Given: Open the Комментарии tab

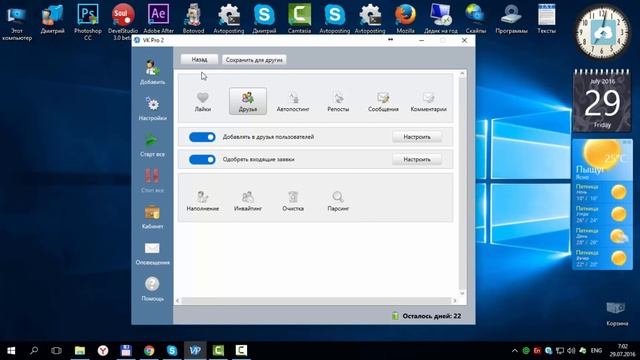Looking at the screenshot, I should 428,101.
